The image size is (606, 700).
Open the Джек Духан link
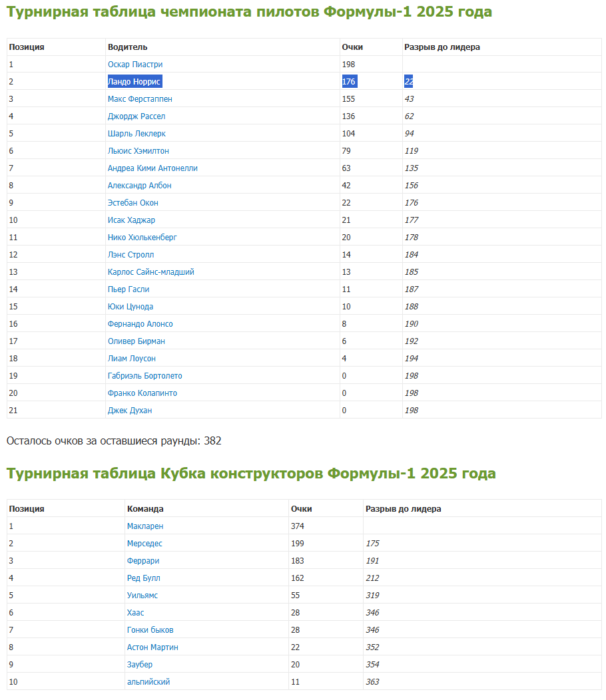coord(130,411)
